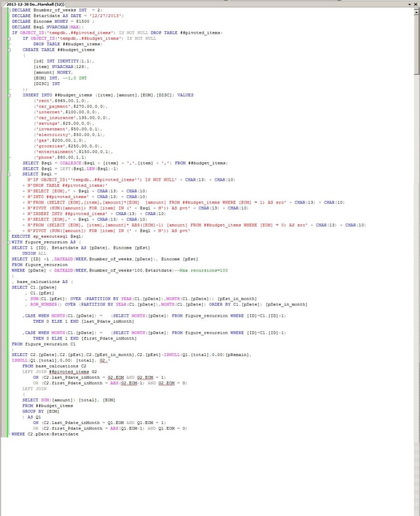Image resolution: width=420 pixels, height=516 pixels.
Task: Click the underlined G2.EOM column reference
Action: 114,377
